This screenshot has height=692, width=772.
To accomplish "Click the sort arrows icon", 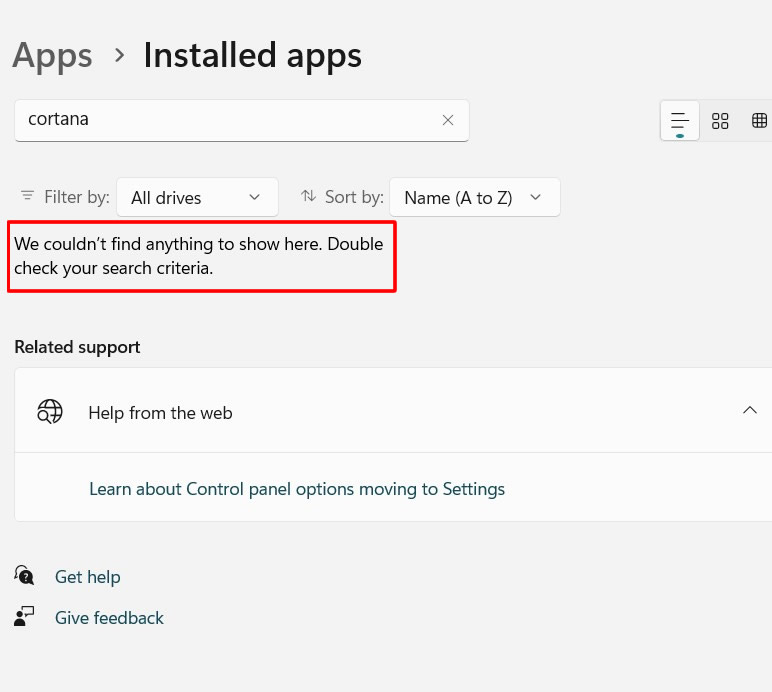I will coord(309,196).
